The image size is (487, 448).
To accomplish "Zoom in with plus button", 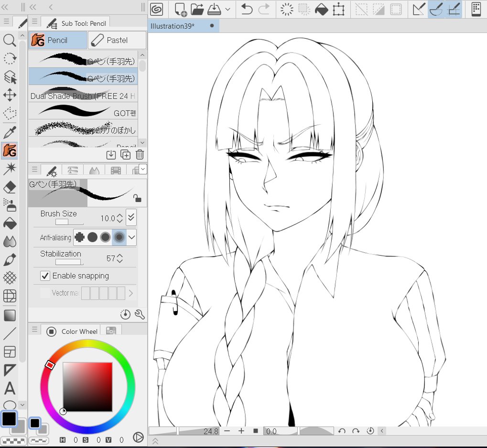I will point(241,431).
